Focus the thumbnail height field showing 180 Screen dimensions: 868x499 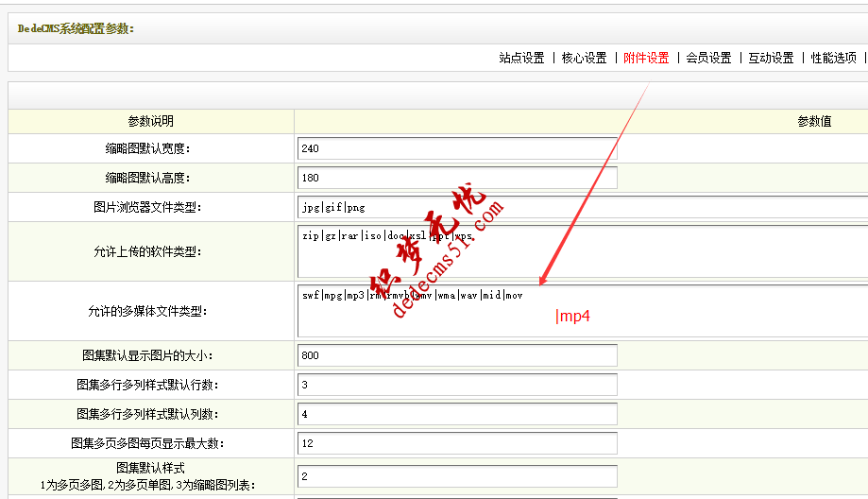(456, 178)
